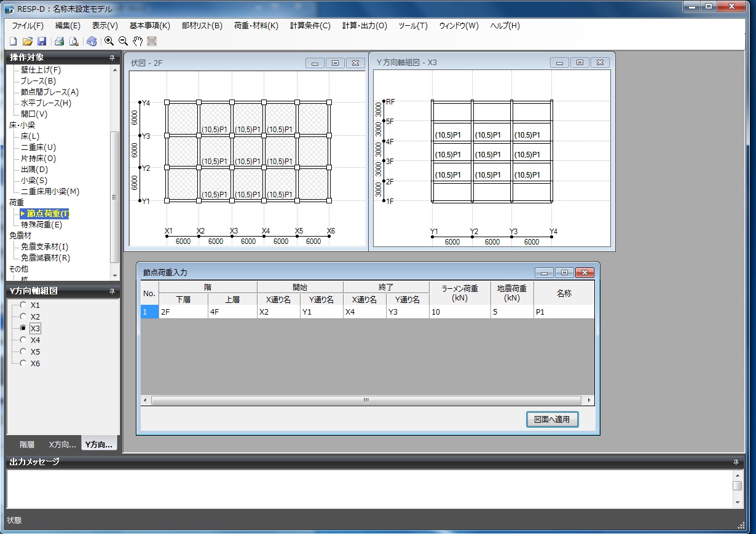The width and height of the screenshot is (756, 534).
Task: Open the 基本事項(K) menu
Action: (x=150, y=26)
